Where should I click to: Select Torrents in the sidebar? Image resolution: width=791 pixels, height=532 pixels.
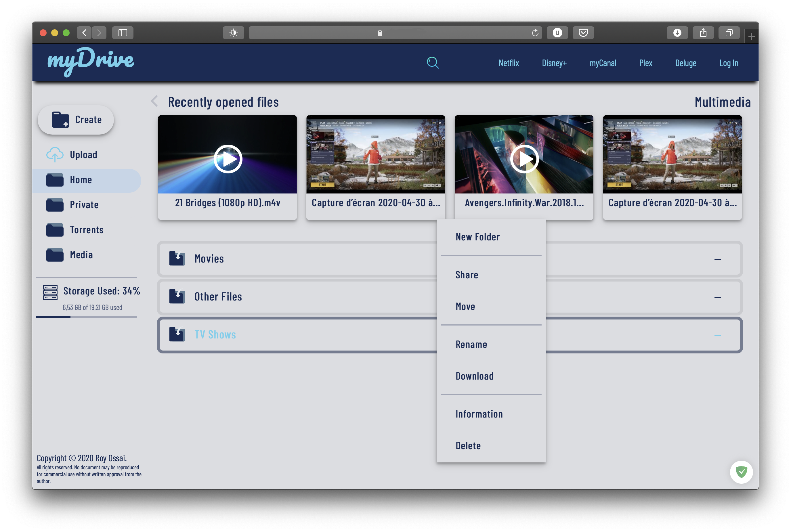tap(87, 230)
